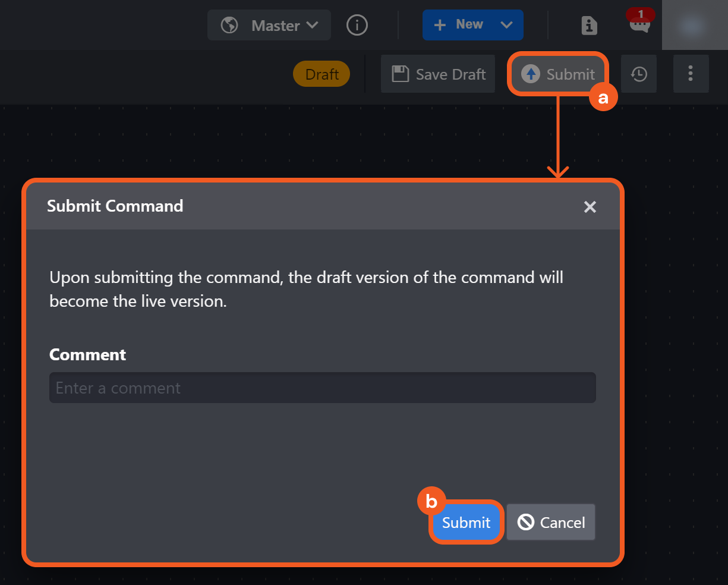
Task: Confirm with the blue Submit button
Action: [x=467, y=522]
